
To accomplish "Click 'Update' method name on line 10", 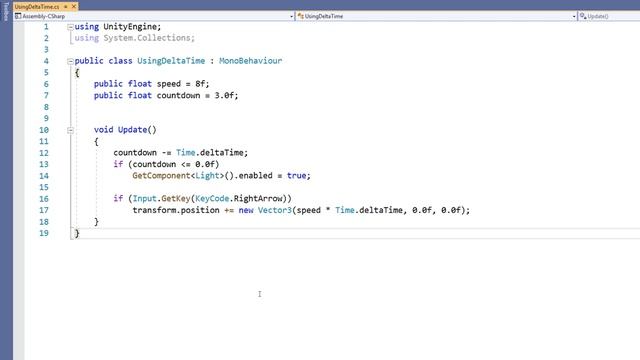I will tap(132, 129).
